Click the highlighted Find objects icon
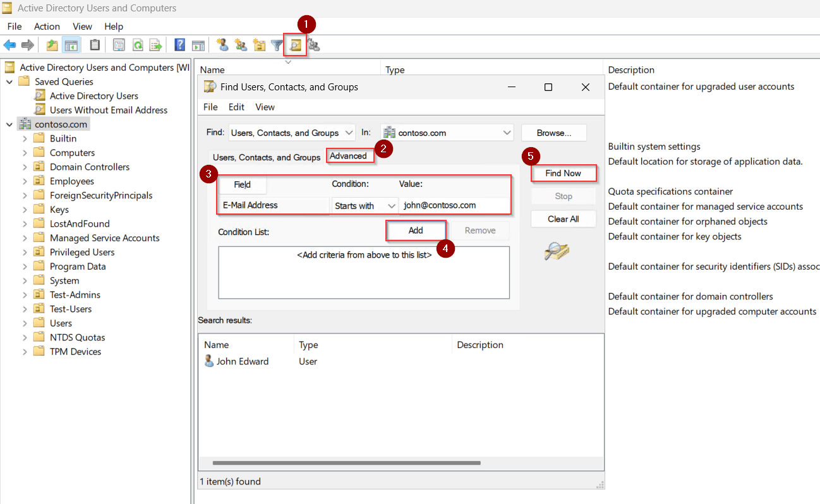This screenshot has height=504, width=820. point(295,45)
